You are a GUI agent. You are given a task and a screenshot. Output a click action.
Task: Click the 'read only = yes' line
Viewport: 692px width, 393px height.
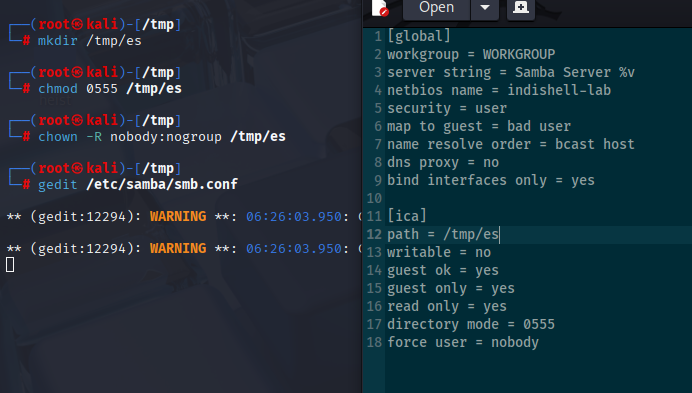[x=447, y=306]
